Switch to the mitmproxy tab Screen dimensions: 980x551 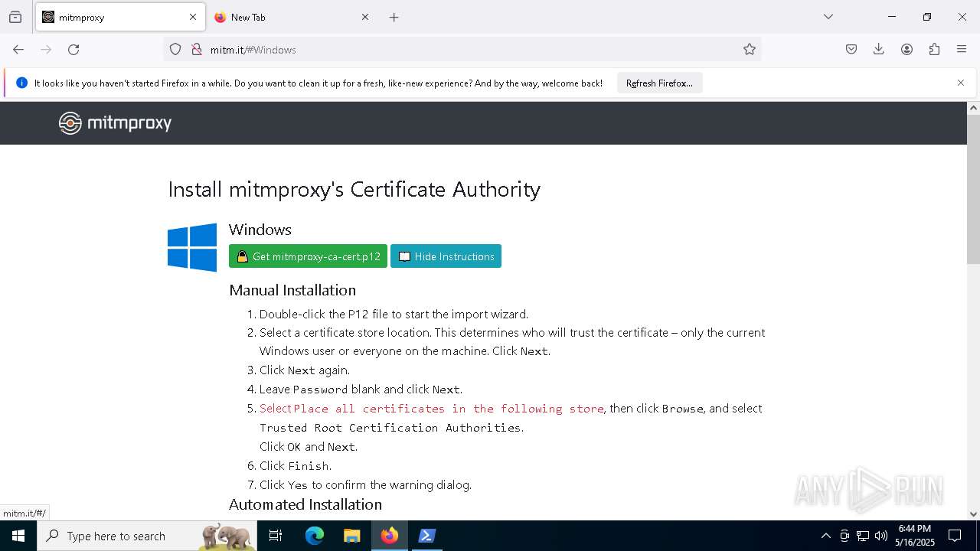[x=119, y=17]
